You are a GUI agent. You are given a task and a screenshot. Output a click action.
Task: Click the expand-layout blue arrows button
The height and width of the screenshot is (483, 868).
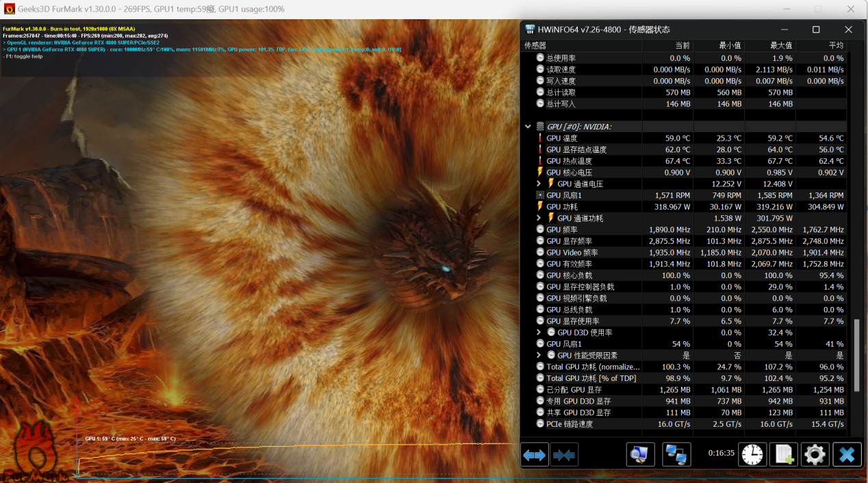click(535, 454)
